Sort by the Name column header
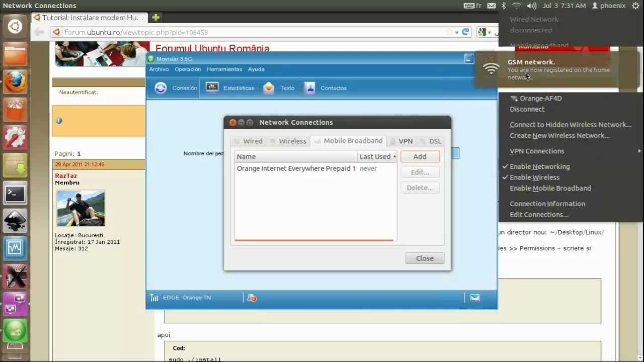Image resolution: width=644 pixels, height=362 pixels. [x=296, y=156]
